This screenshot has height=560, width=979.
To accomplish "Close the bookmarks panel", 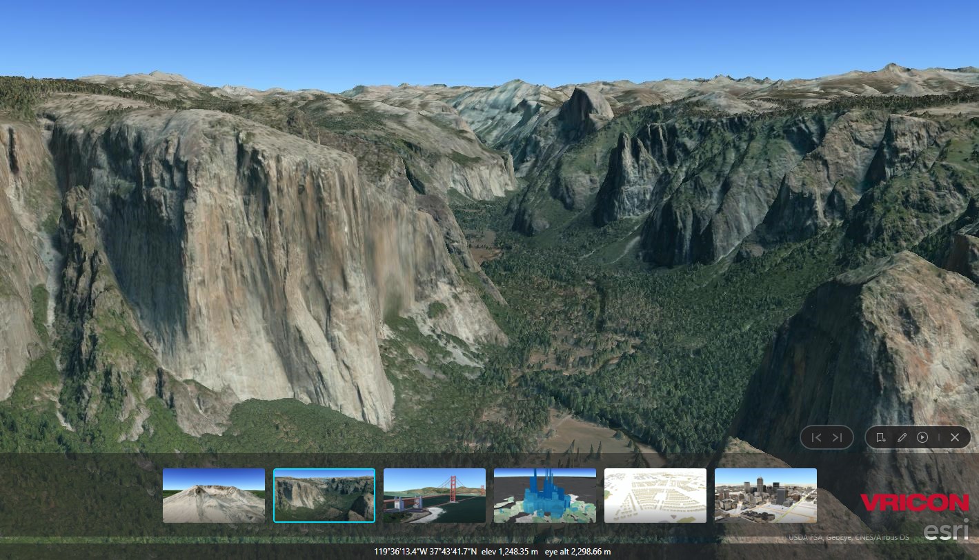I will (x=955, y=437).
